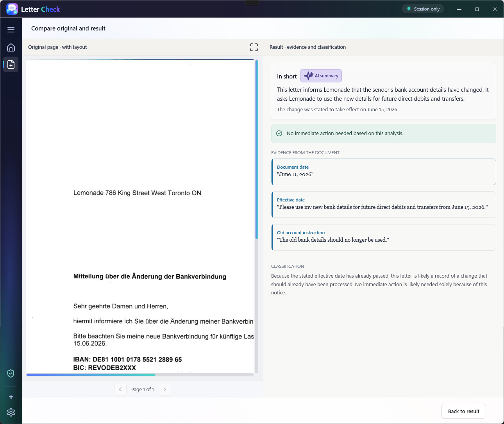The image size is (504, 424).
Task: Select the Document date evidence card
Action: (x=384, y=172)
